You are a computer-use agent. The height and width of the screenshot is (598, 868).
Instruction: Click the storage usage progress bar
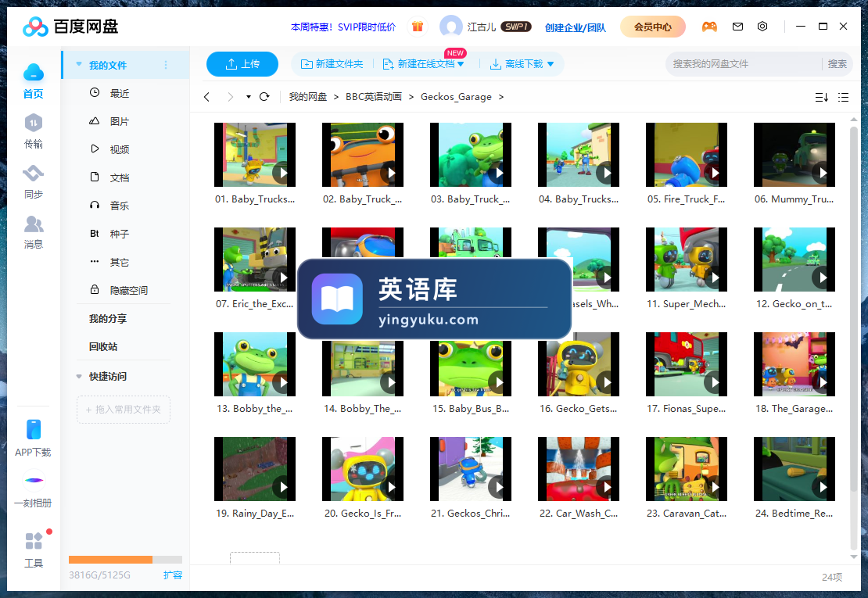click(x=125, y=559)
